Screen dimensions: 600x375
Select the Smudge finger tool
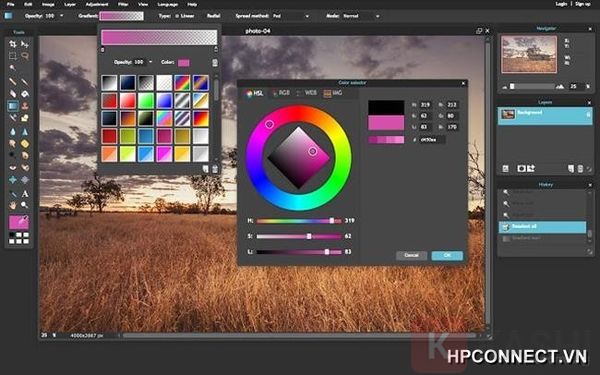click(13, 144)
